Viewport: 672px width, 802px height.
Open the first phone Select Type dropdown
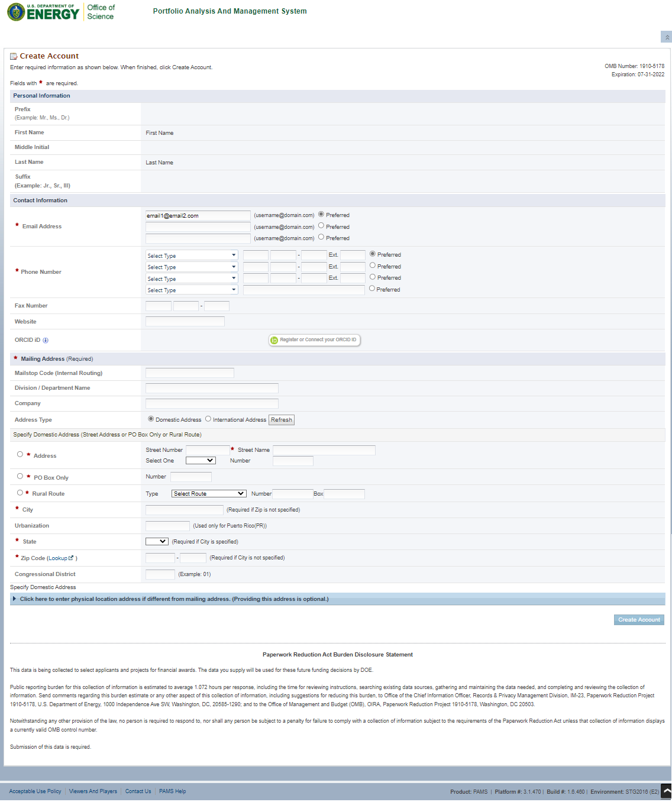pos(192,256)
